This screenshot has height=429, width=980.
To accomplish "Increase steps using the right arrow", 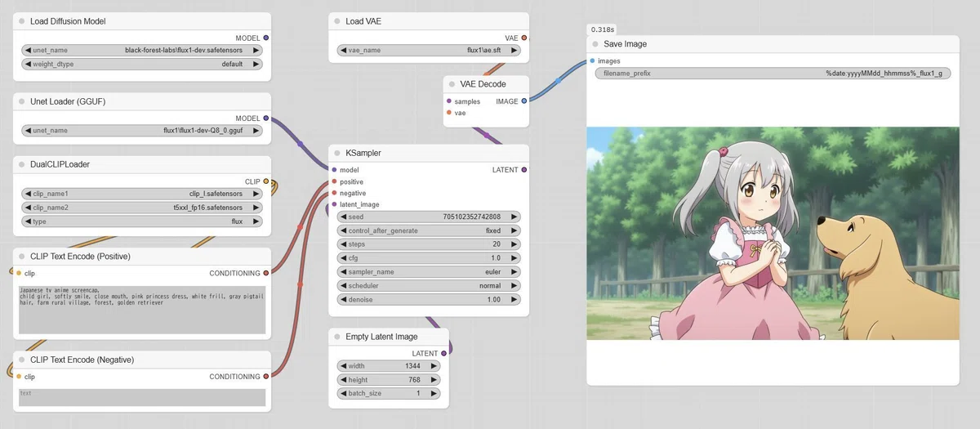I will click(515, 244).
